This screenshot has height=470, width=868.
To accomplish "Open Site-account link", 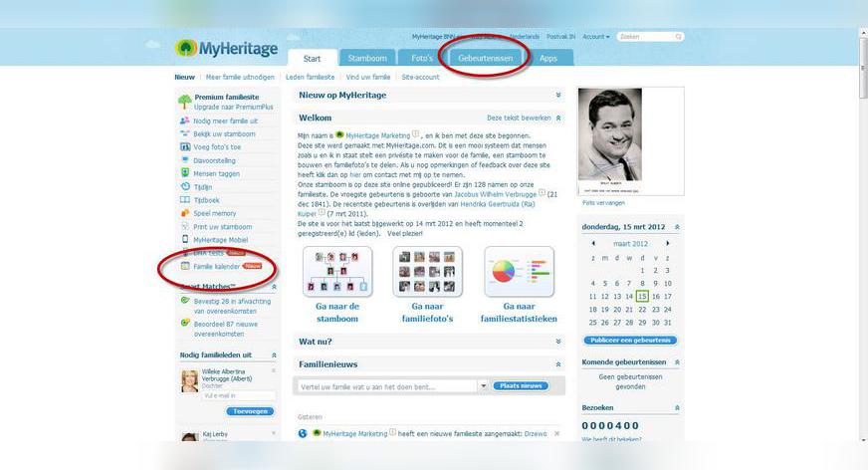I will click(x=420, y=77).
